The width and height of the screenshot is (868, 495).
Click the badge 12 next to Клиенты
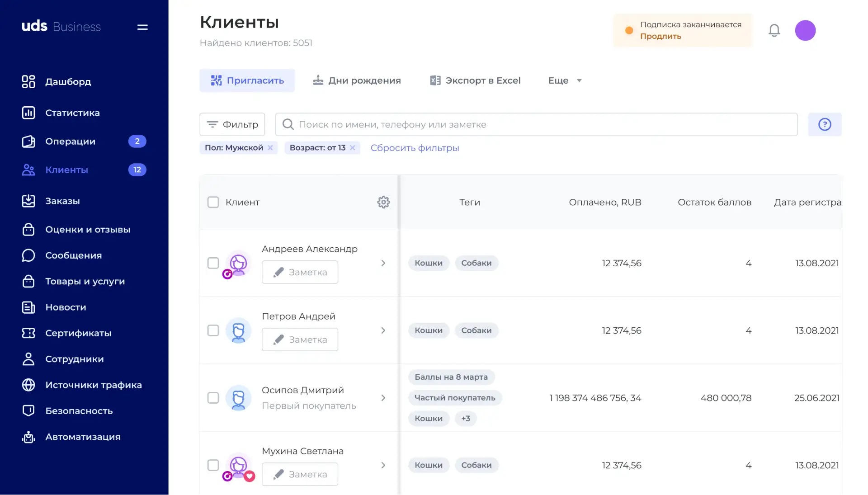(137, 170)
